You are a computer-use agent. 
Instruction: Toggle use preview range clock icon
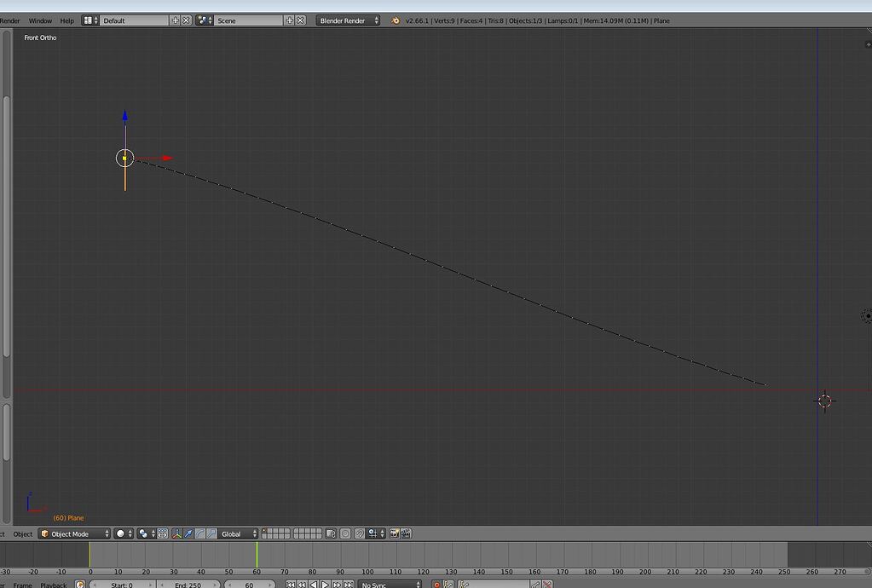coord(80,585)
